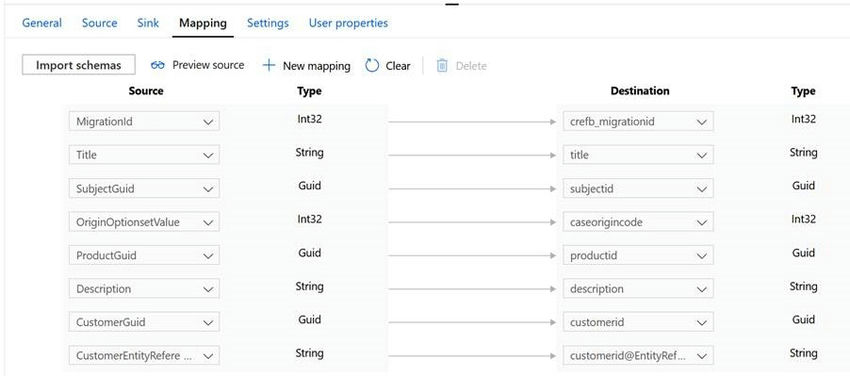Expand the Title source dropdown
The width and height of the screenshot is (850, 376).
coord(144,155)
